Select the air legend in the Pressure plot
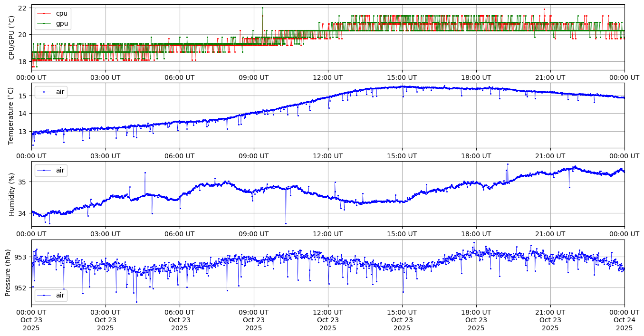The image size is (644, 336). 51,296
